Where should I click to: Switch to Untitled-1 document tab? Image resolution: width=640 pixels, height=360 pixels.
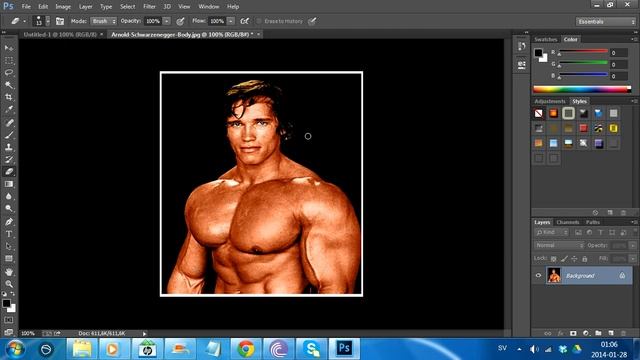pos(60,35)
